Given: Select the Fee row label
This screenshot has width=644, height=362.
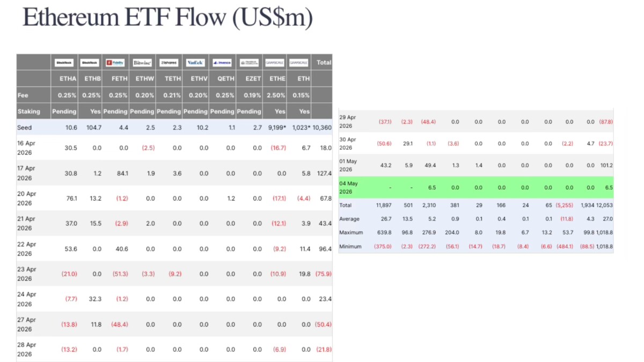Looking at the screenshot, I should click(23, 95).
